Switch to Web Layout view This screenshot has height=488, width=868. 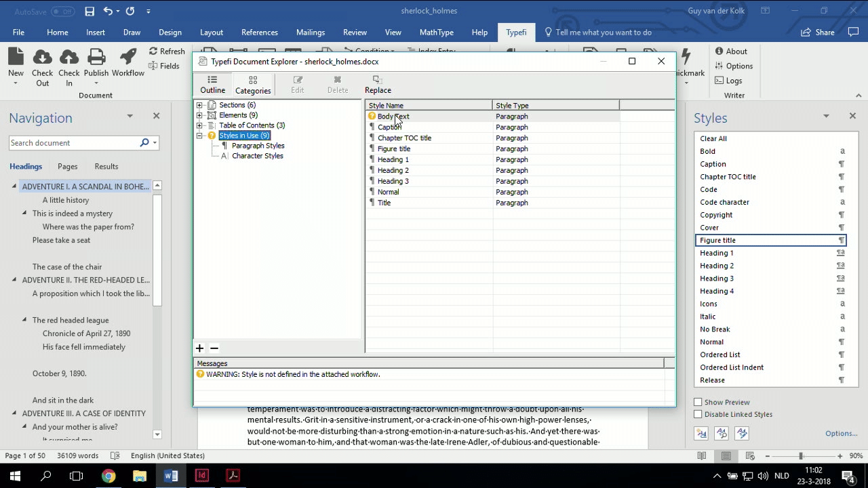coord(750,456)
